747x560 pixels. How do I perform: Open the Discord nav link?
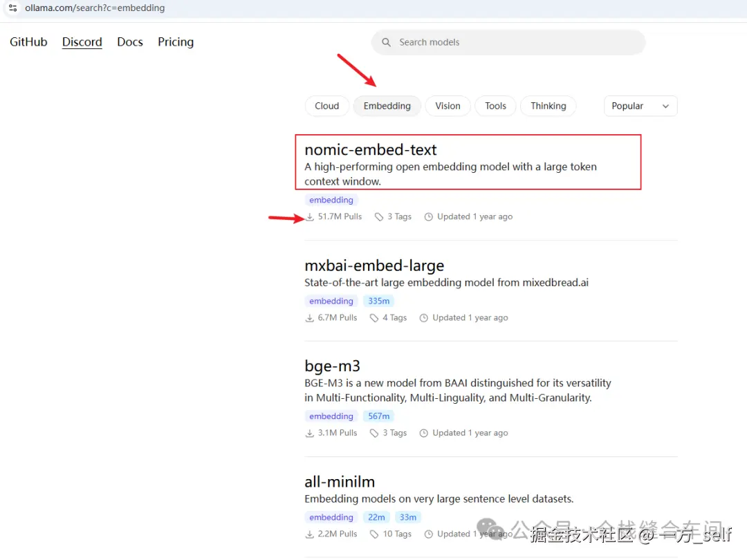tap(82, 42)
